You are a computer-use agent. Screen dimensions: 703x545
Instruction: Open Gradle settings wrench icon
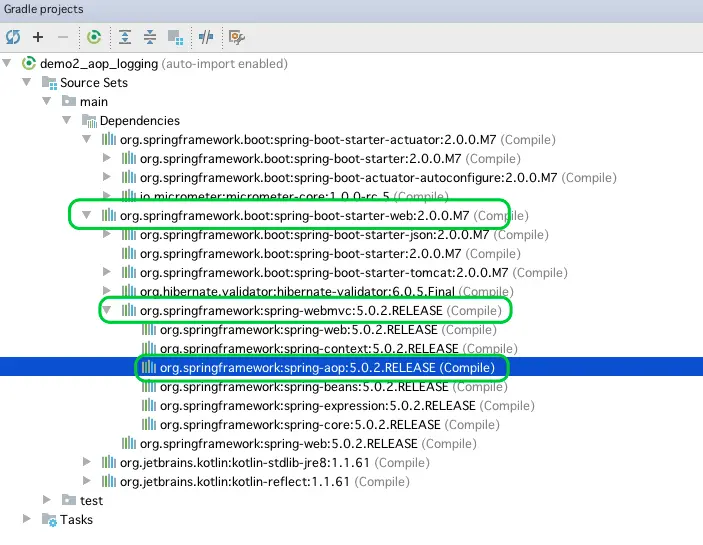click(x=236, y=37)
